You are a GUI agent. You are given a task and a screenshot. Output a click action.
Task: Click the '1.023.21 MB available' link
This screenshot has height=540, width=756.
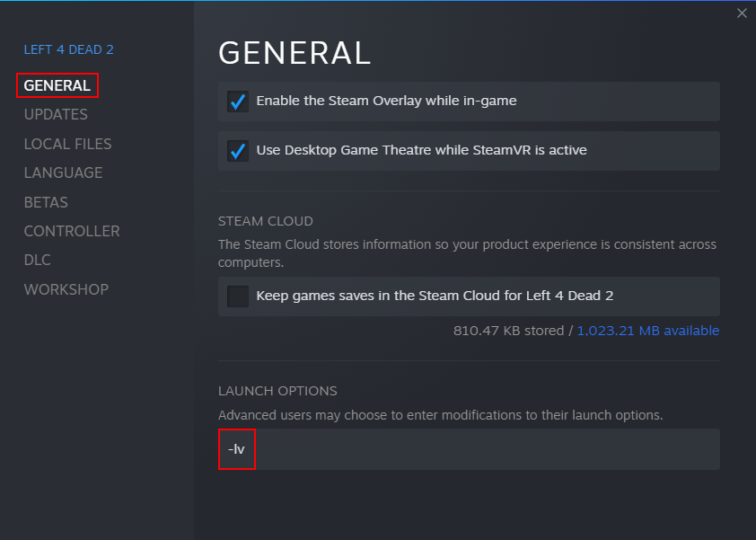[x=647, y=331]
